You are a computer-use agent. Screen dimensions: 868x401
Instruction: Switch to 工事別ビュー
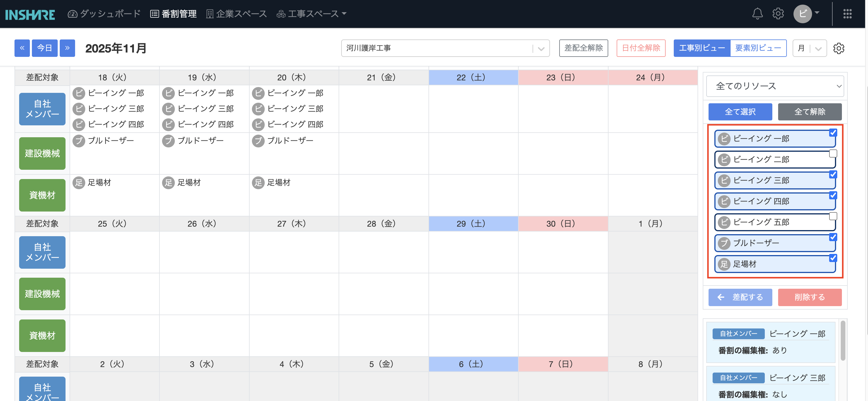pyautogui.click(x=702, y=48)
